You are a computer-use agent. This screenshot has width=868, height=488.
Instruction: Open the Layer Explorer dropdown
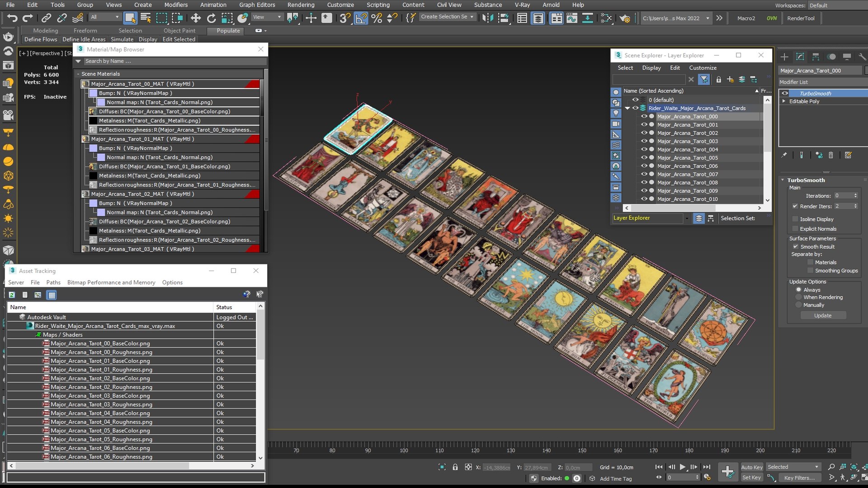pos(687,218)
